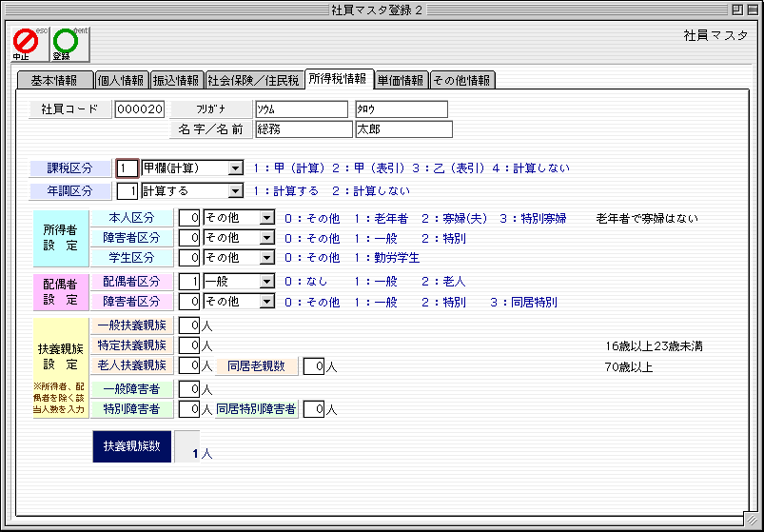
Task: Switch to the 個人情報 tab
Action: 121,80
